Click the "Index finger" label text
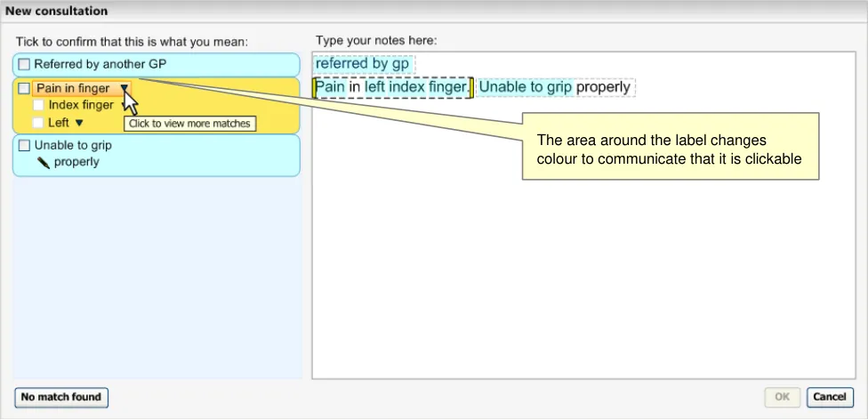Image resolution: width=868 pixels, height=420 pixels. [x=81, y=105]
